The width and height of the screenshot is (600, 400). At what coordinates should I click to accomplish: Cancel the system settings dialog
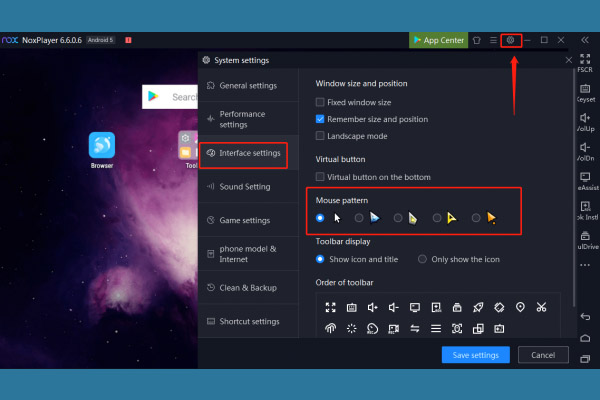tap(543, 355)
